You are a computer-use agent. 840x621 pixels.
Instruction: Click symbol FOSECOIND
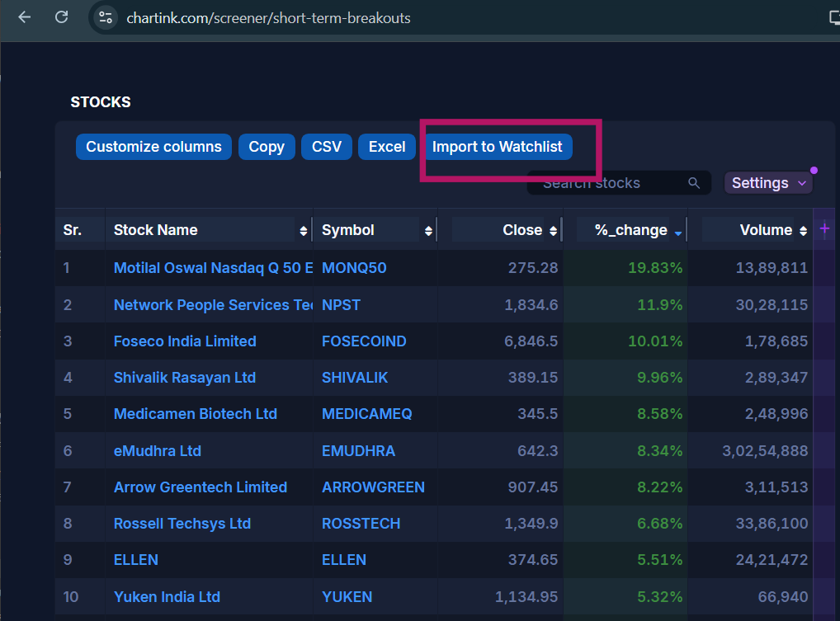[364, 341]
